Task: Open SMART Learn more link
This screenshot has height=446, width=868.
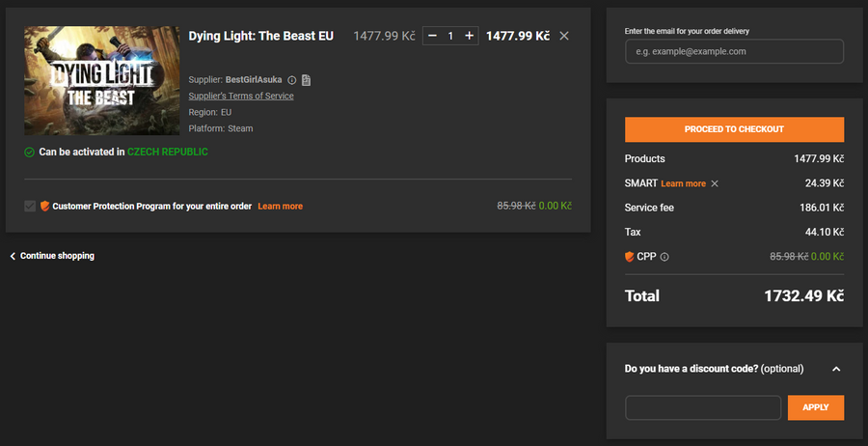Action: click(x=683, y=183)
